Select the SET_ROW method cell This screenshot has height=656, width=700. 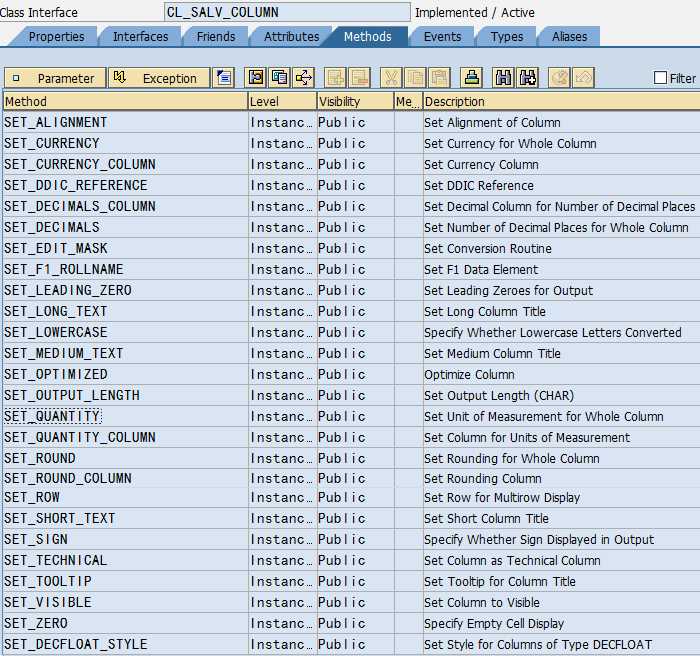(x=125, y=497)
